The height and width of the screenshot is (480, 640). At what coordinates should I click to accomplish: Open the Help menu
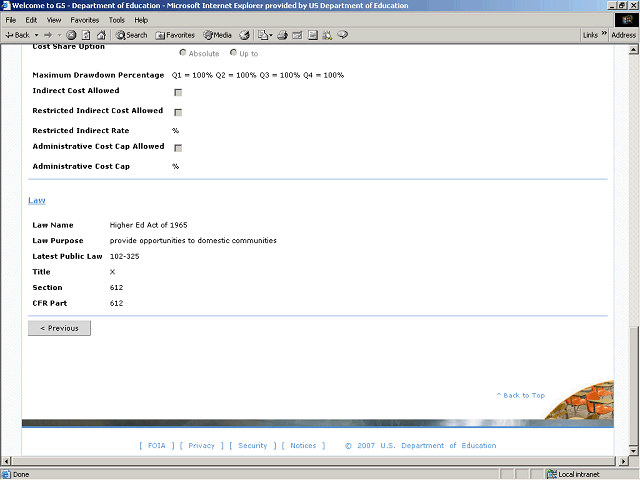[x=141, y=20]
